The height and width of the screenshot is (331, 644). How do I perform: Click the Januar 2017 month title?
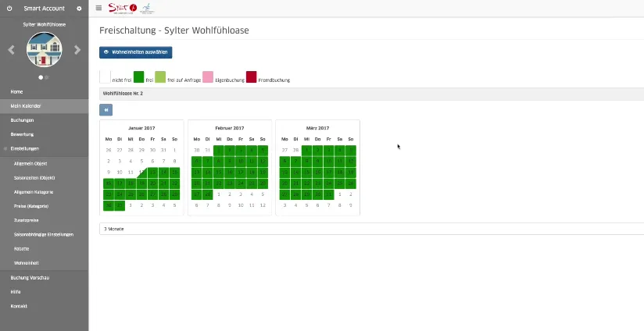coord(141,128)
